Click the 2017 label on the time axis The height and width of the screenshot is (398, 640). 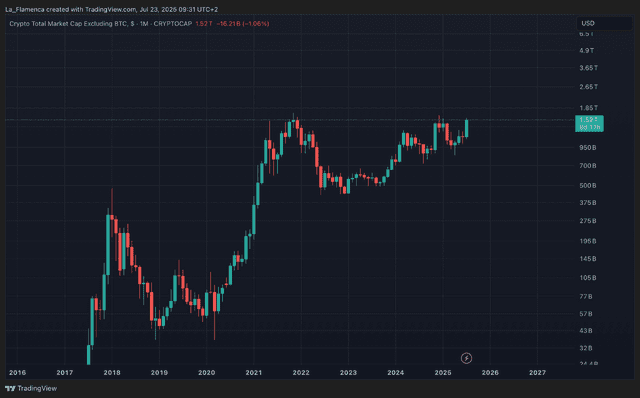pos(64,372)
